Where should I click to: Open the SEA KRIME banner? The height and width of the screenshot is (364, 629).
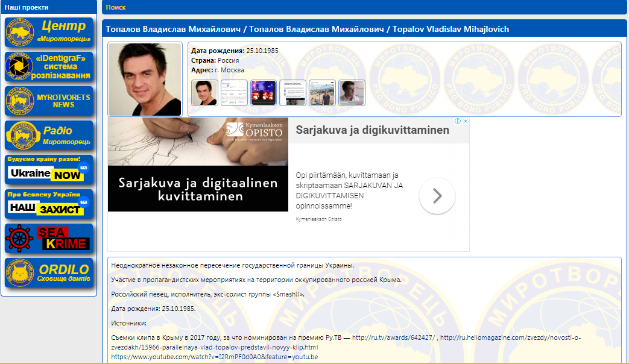[x=49, y=239]
